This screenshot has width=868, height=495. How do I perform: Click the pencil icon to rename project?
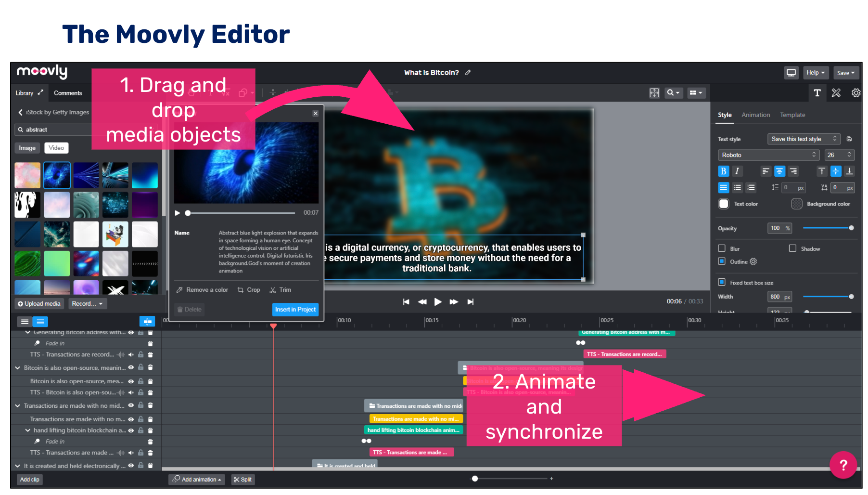pos(468,73)
